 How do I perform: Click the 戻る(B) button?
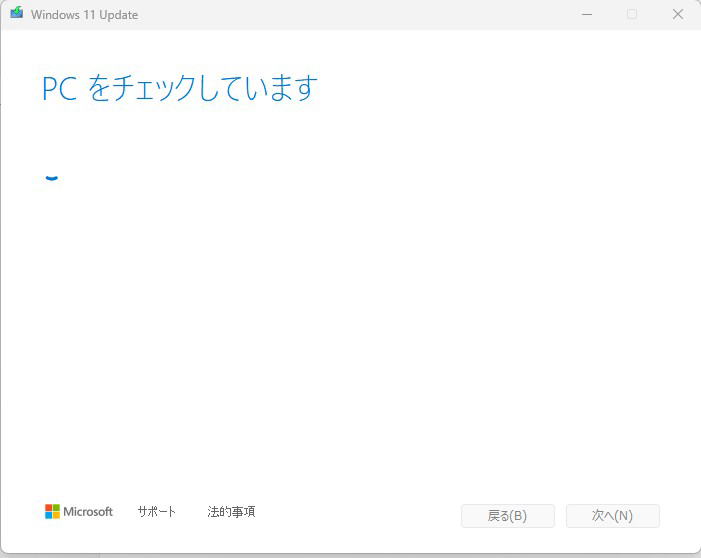508,516
